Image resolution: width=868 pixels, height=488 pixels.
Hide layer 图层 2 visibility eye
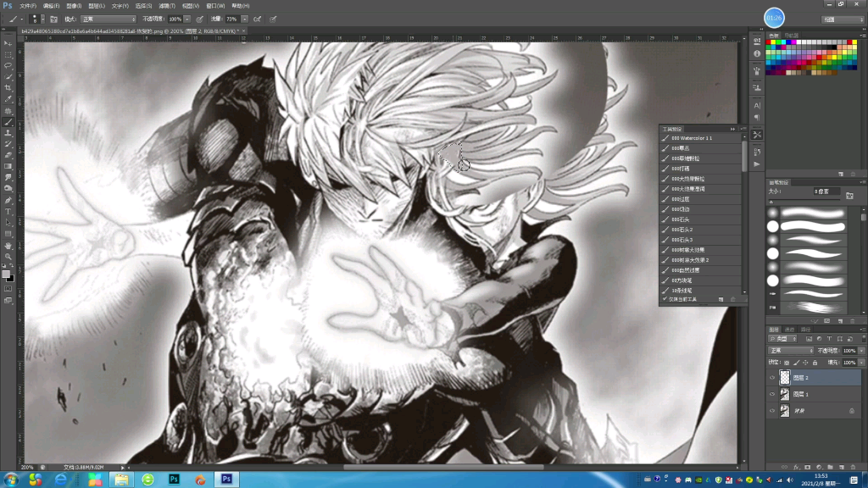coord(772,378)
